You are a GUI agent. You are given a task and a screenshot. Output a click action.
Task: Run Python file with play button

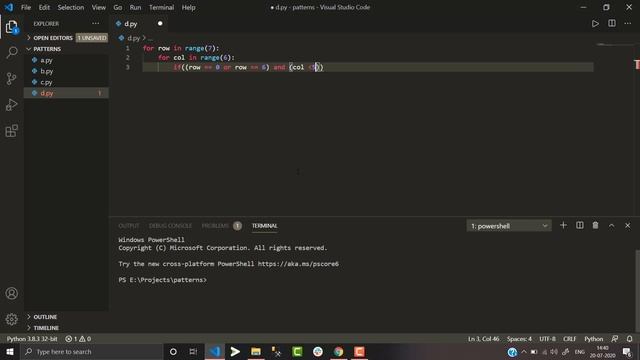tap(595, 24)
